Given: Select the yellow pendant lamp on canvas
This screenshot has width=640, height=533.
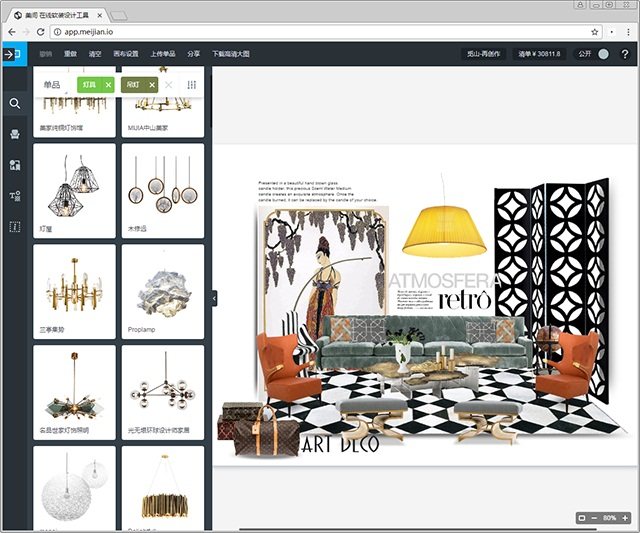Looking at the screenshot, I should pyautogui.click(x=444, y=231).
